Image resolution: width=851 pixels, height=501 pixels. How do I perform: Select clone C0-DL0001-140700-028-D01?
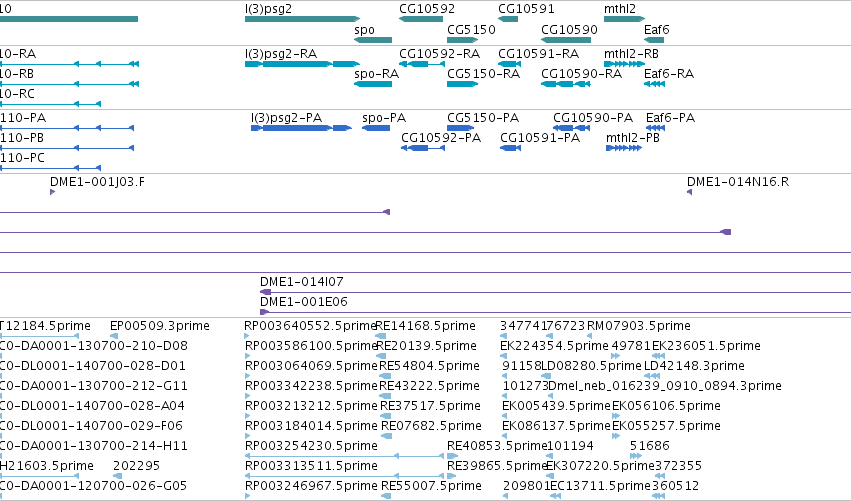click(92, 366)
